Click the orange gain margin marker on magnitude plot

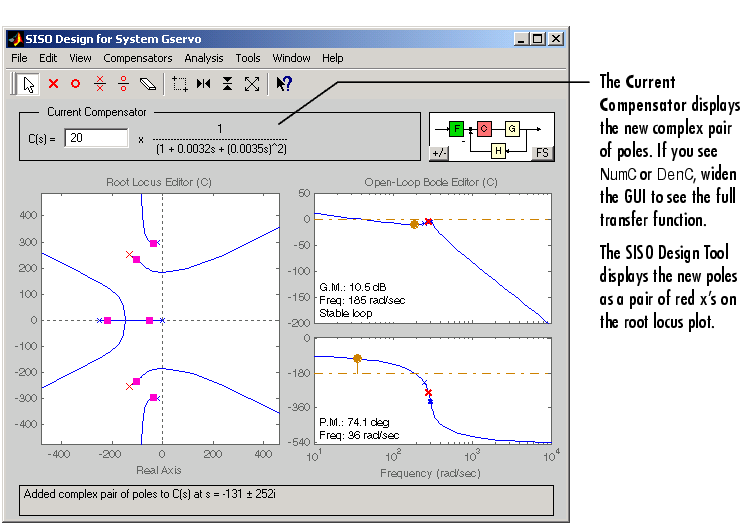coord(414,224)
